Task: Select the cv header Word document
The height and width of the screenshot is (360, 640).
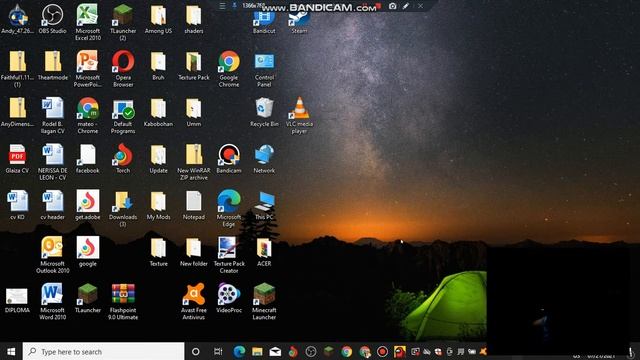Action: (x=53, y=205)
